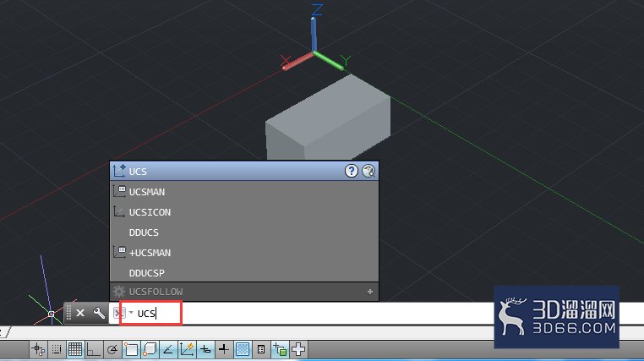Toggle Object Snap Tracking in status bar
Image resolution: width=644 pixels, height=361 pixels.
coord(167,349)
